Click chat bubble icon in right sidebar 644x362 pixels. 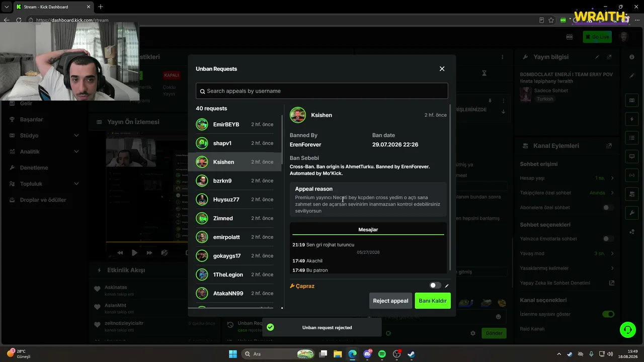click(632, 156)
